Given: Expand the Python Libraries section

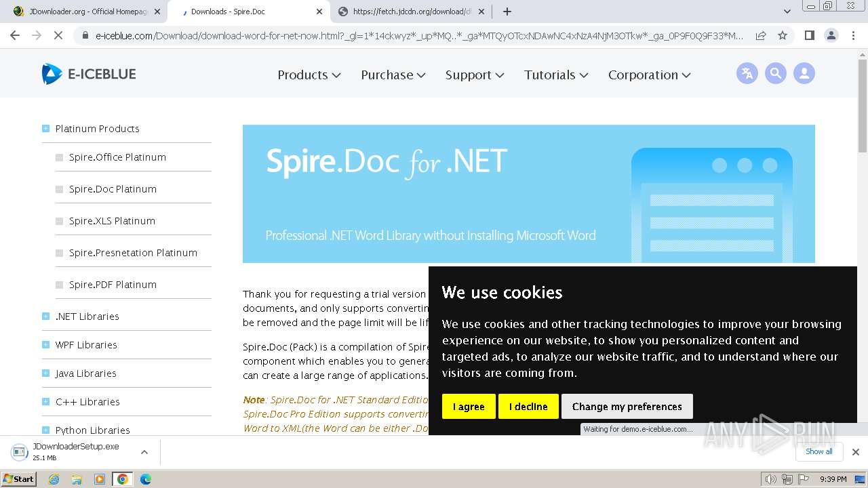Looking at the screenshot, I should pos(45,430).
